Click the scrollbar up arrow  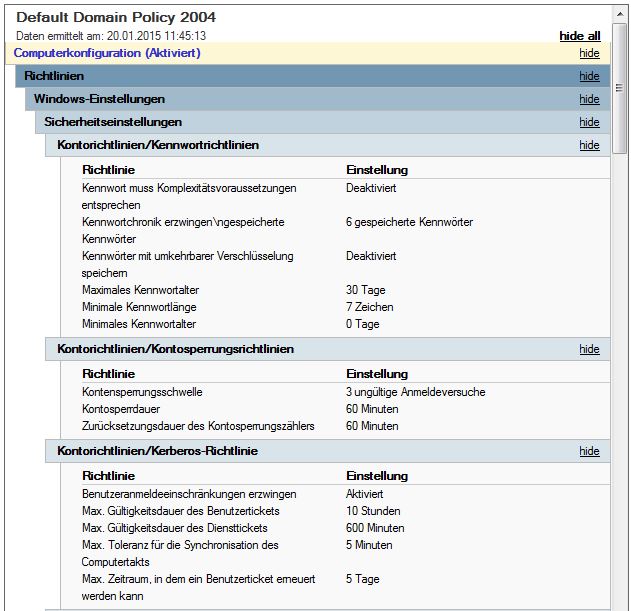pos(620,14)
